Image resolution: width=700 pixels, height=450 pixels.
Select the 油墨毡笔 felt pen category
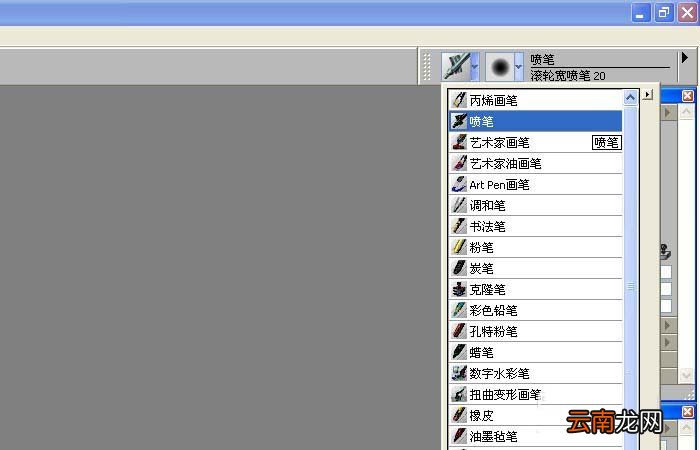(535, 436)
